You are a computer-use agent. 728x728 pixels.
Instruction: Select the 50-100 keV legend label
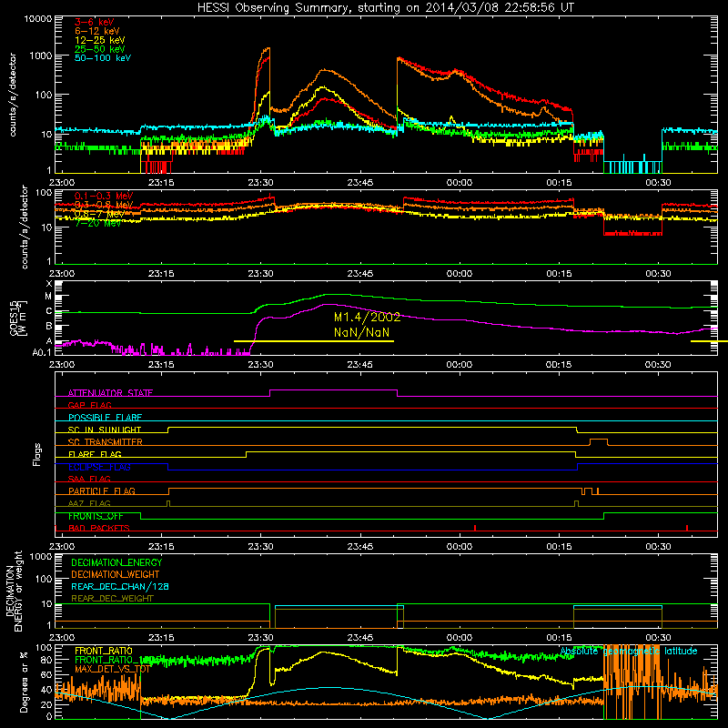(x=103, y=58)
